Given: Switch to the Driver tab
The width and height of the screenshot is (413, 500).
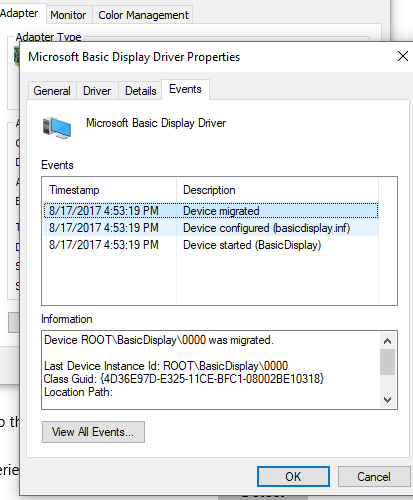Looking at the screenshot, I should 97,91.
